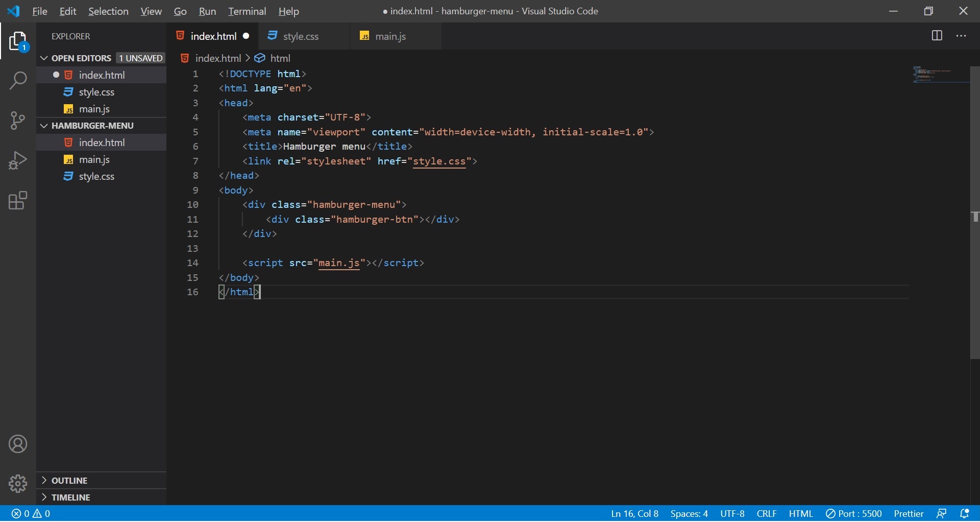
Task: Click line number 10 in the gutter
Action: (x=192, y=205)
